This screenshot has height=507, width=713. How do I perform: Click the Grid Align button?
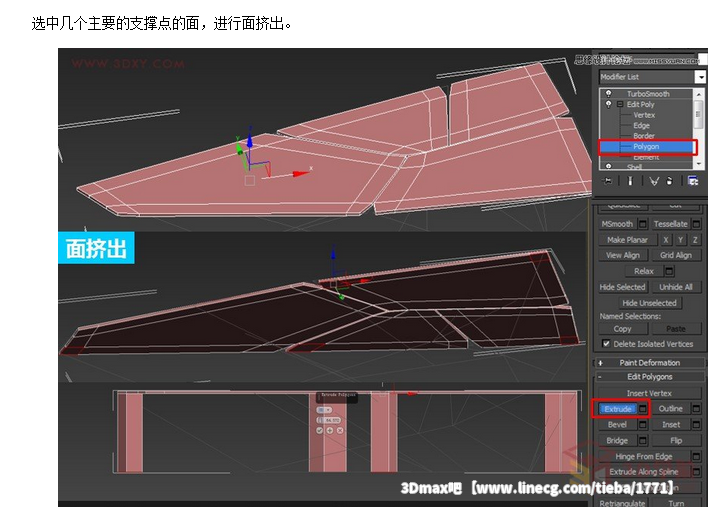click(x=676, y=255)
